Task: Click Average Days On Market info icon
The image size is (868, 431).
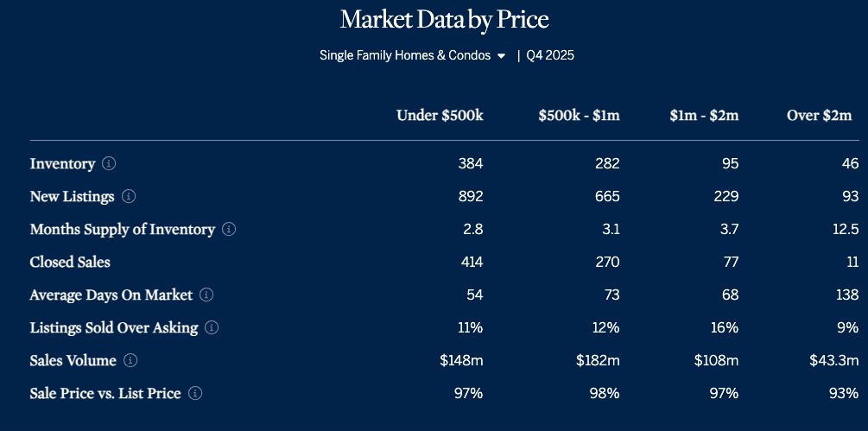Action: tap(206, 295)
